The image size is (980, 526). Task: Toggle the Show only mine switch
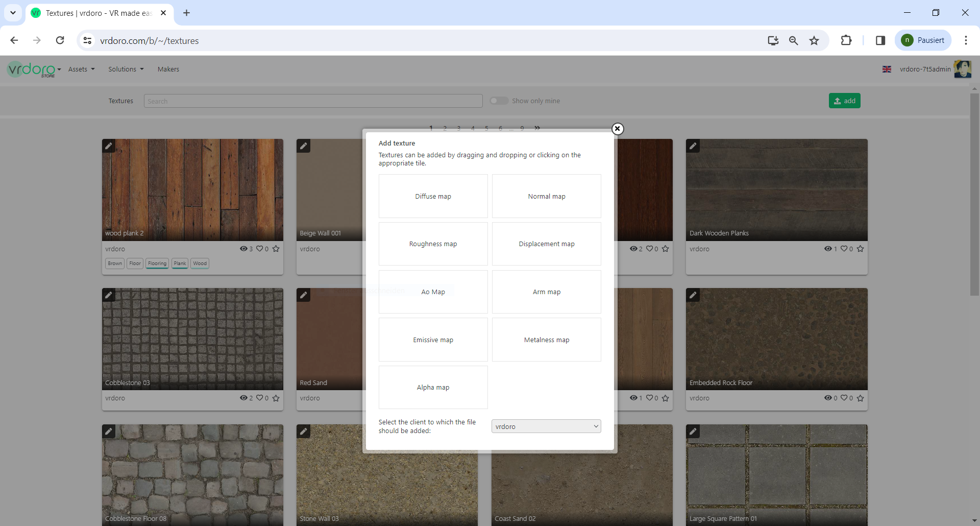[499, 101]
